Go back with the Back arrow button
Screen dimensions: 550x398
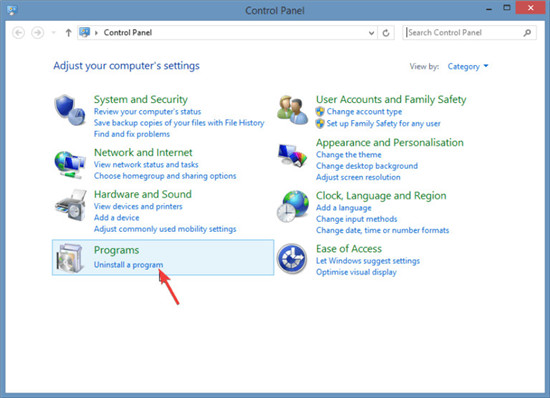pos(18,33)
